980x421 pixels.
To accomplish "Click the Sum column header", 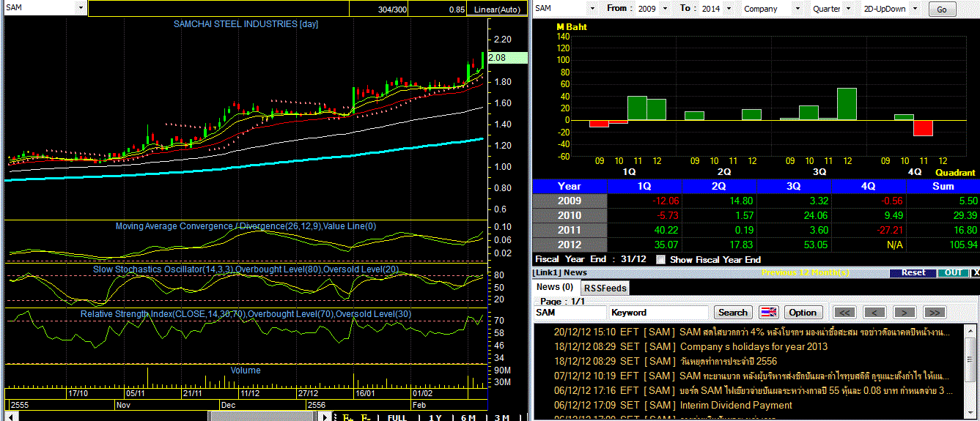I will 943,186.
